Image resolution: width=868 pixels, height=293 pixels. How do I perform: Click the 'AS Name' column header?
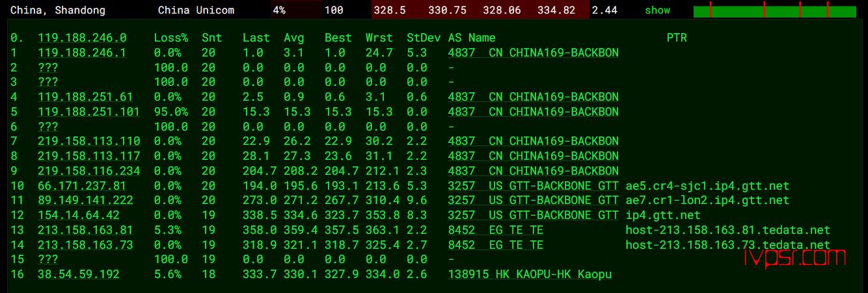click(472, 38)
